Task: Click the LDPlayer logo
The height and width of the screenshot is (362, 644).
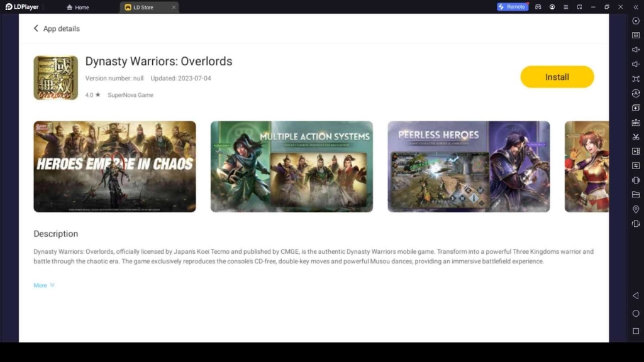Action: 22,7
